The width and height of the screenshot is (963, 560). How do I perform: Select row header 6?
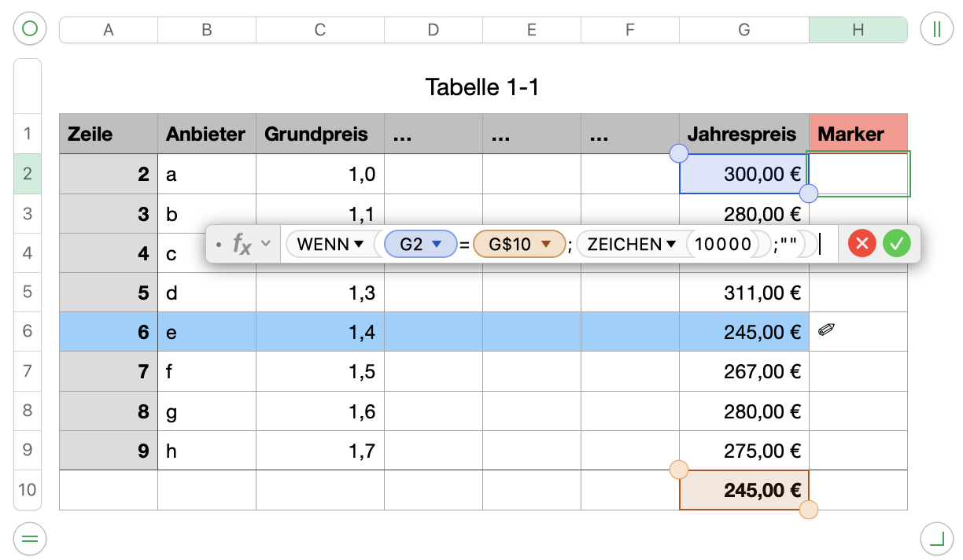(x=27, y=331)
